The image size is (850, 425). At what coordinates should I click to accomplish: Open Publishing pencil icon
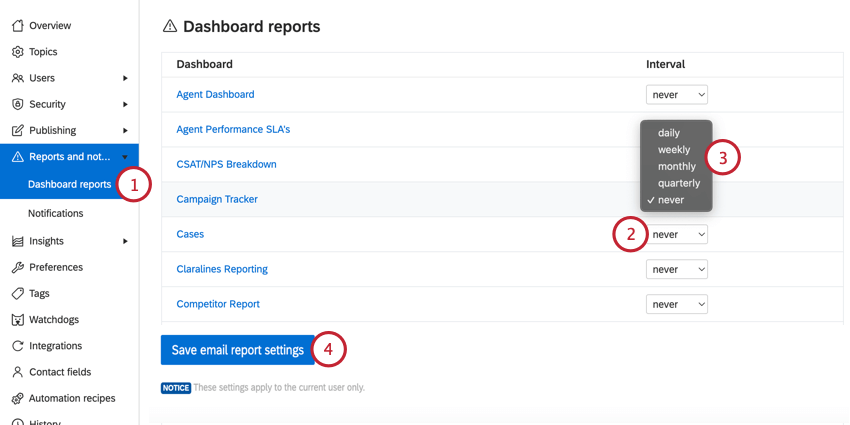(18, 130)
